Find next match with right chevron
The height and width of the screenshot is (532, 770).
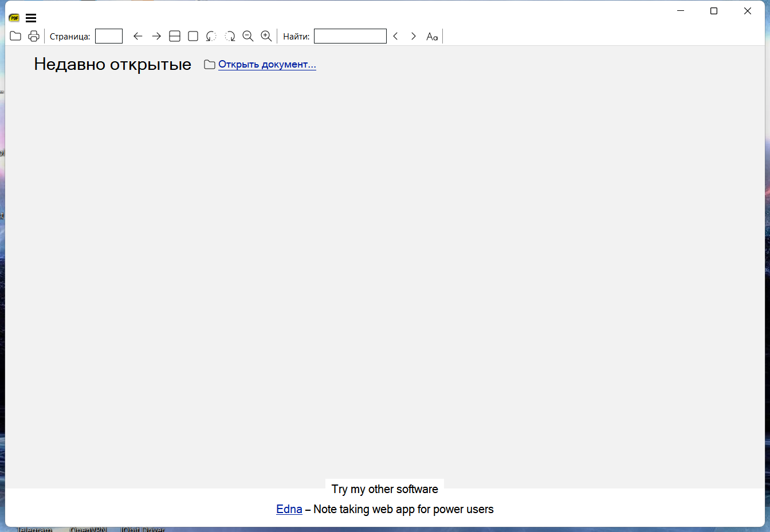click(413, 36)
